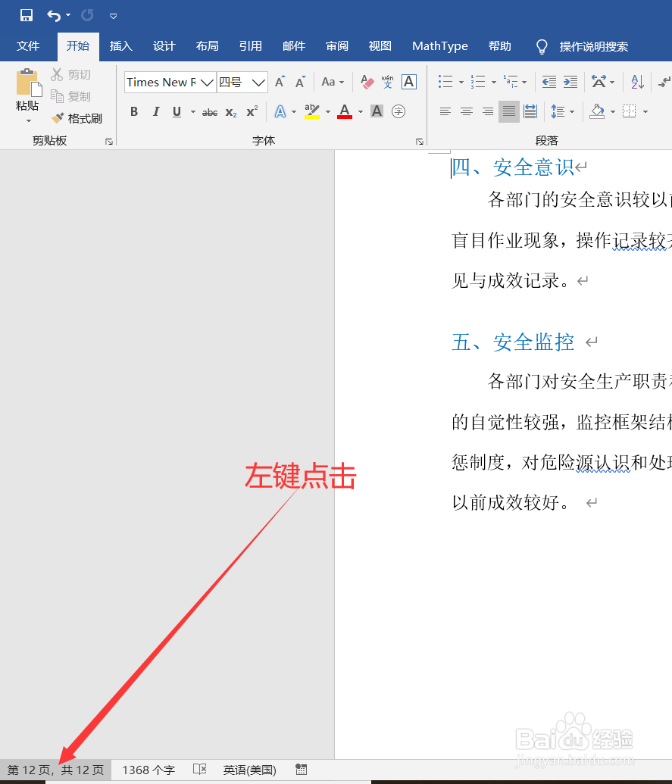Screen dimensions: 672x784
Task: Open the 插入 ribbon tab
Action: point(120,46)
